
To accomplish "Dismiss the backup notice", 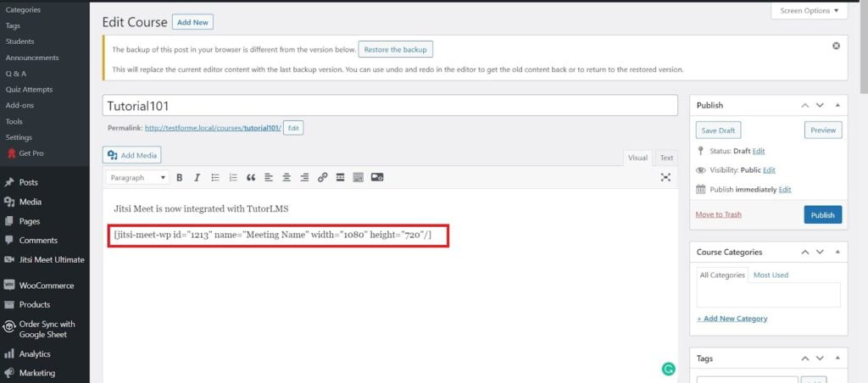I will click(x=836, y=46).
